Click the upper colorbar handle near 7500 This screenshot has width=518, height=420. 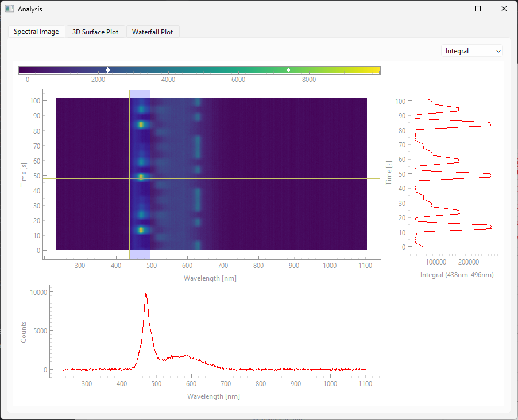pos(288,70)
